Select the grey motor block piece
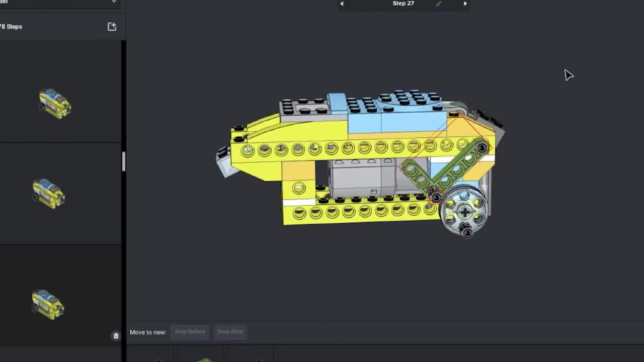644x362 pixels. [363, 177]
